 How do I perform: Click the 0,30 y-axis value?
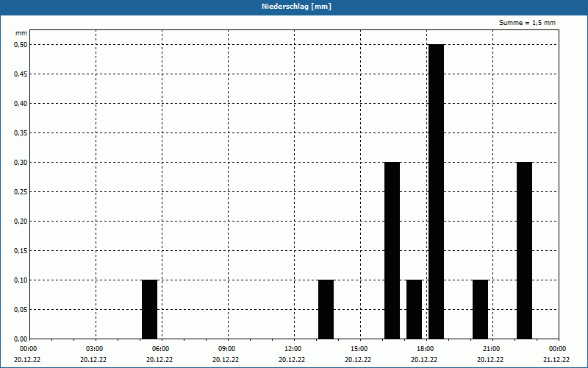click(21, 162)
